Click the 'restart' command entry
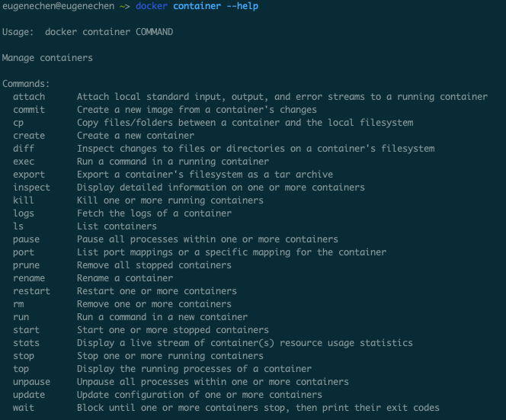506x420 pixels. pos(31,291)
